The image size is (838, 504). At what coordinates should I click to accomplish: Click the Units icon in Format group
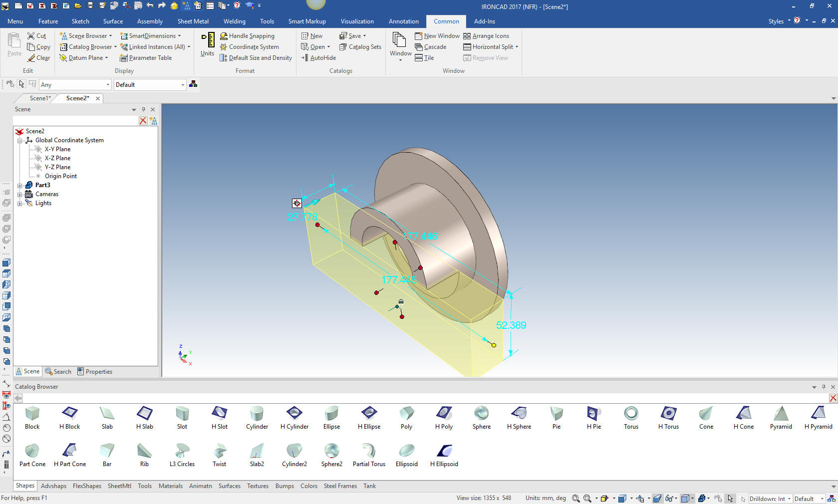(x=207, y=44)
